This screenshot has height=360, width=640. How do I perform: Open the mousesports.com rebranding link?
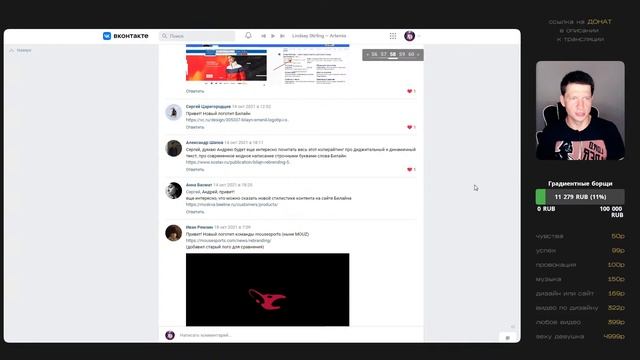click(228, 241)
